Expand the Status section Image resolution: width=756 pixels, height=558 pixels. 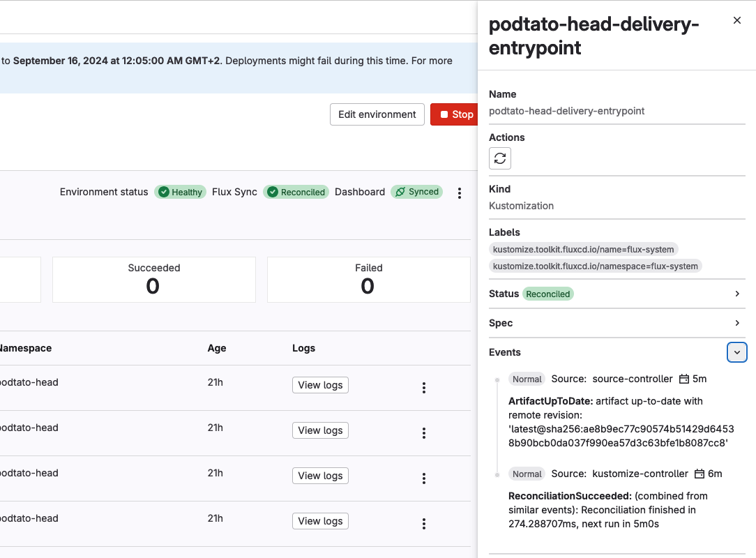[x=737, y=294]
